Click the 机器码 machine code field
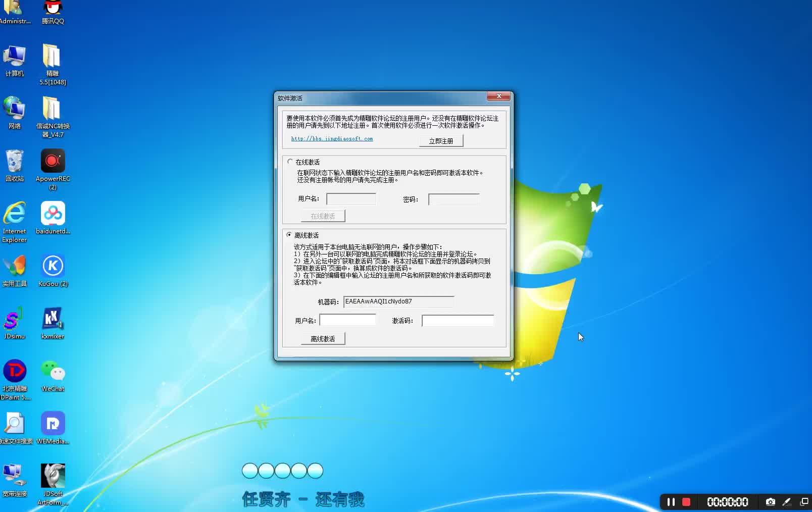Viewport: 812px width, 512px height. 398,301
